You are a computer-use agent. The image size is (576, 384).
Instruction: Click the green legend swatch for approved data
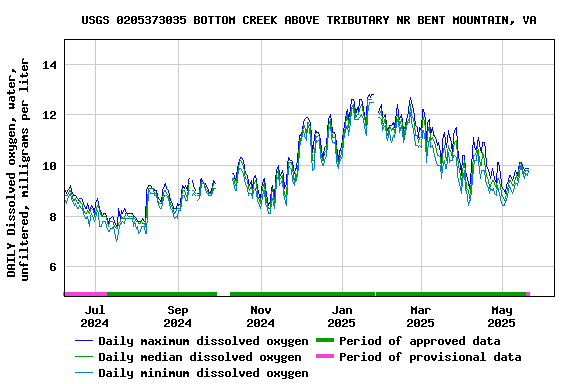coord(325,341)
